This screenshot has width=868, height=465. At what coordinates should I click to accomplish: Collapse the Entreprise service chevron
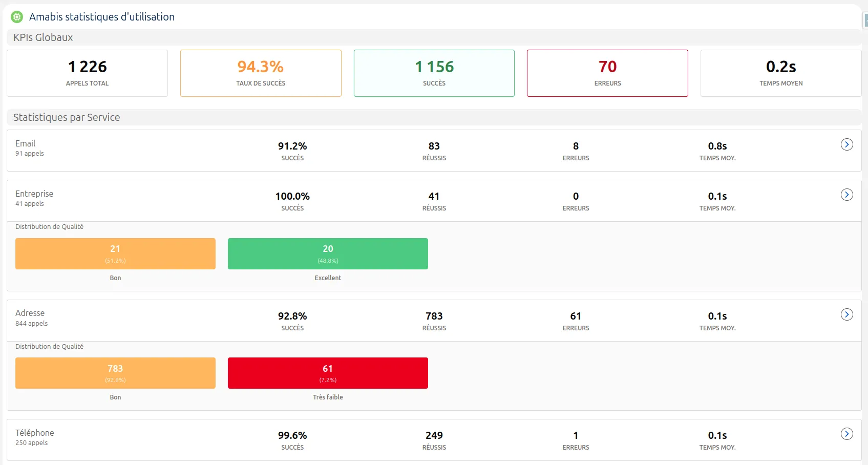click(846, 195)
